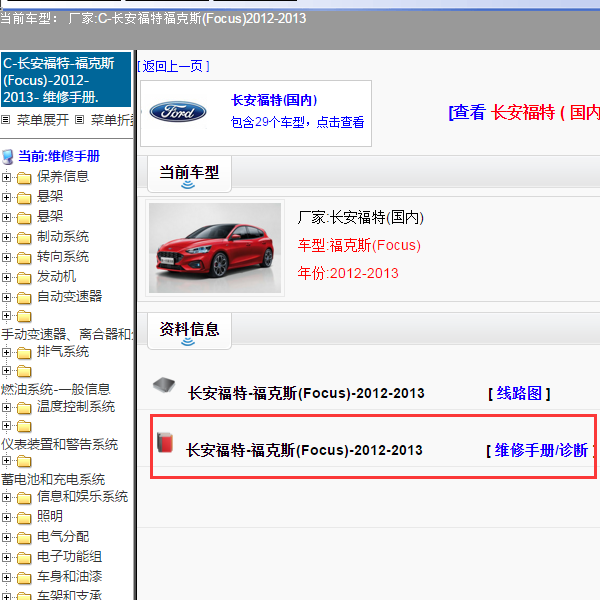Image resolution: width=600 pixels, height=600 pixels.
Task: Click the 转向系统 folder icon
Action: point(24,258)
